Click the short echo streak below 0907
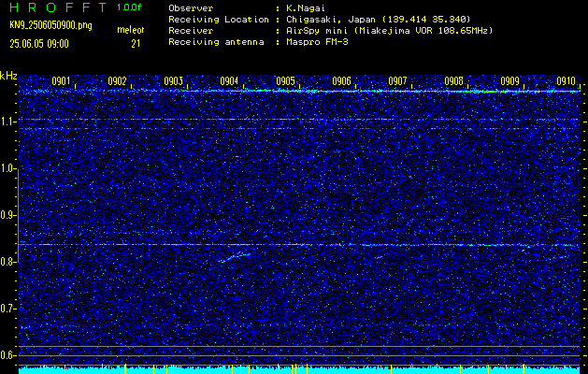Image resolution: width=588 pixels, height=374 pixels. click(x=380, y=257)
